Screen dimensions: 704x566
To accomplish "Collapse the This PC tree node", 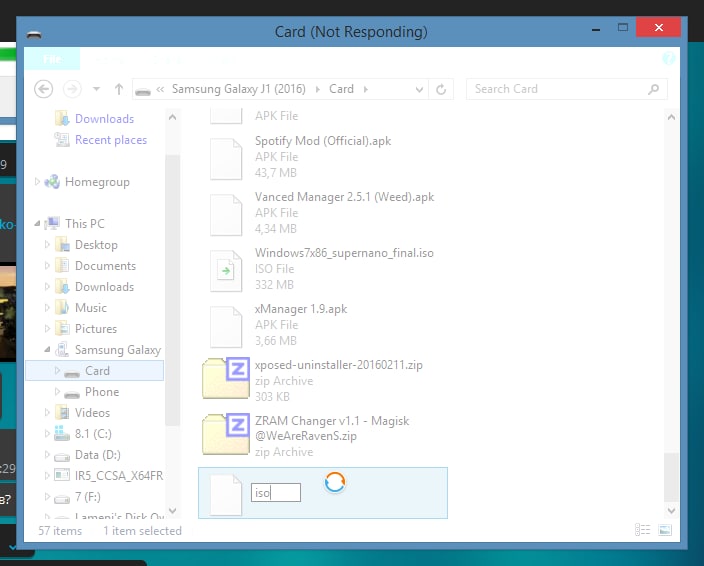I will point(37,224).
